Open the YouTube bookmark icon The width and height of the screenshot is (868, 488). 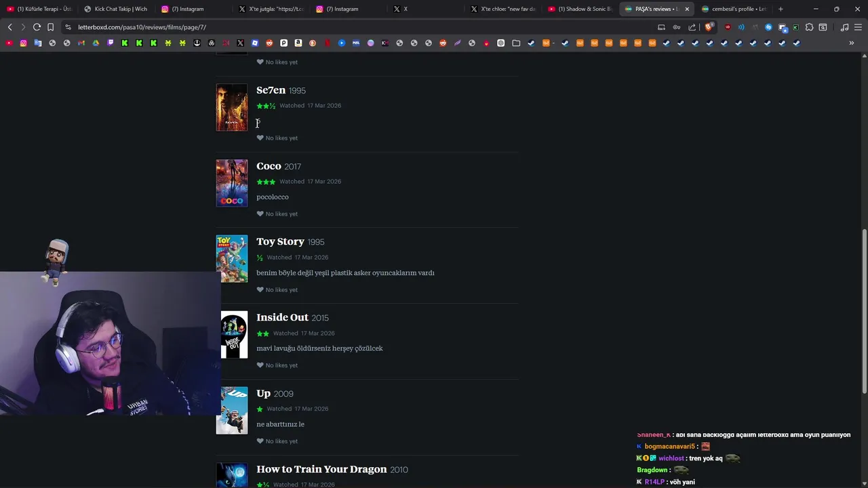coord(9,43)
